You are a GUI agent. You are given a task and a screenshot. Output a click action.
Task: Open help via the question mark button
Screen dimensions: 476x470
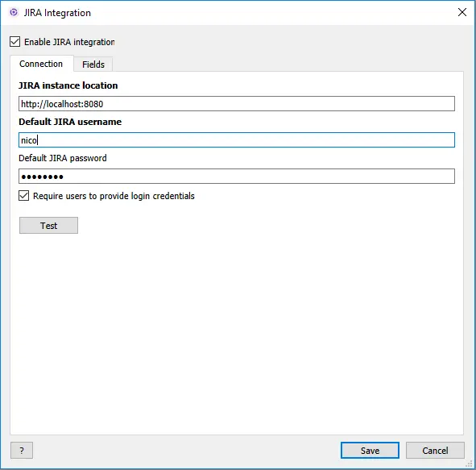pos(22,451)
